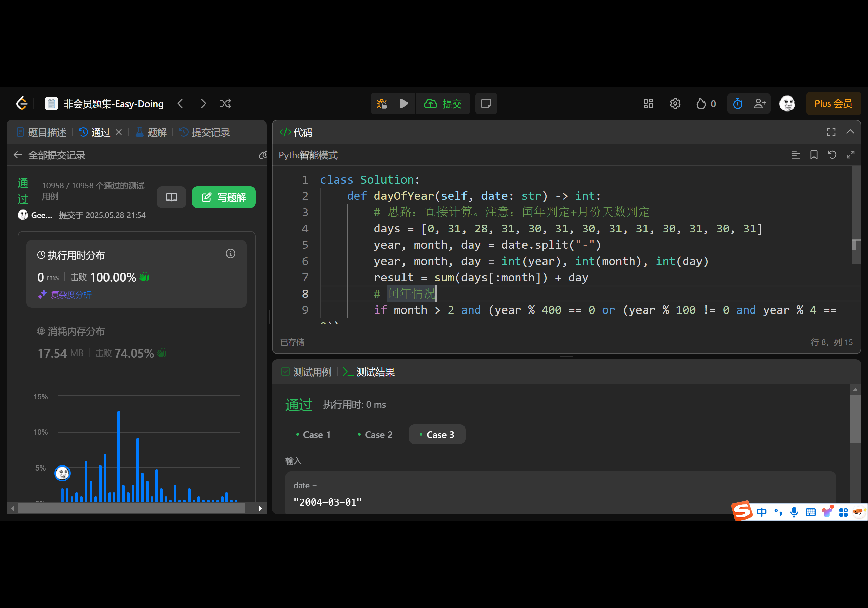The image size is (868, 608).
Task: Bookmark the code with bookmark icon
Action: click(813, 155)
